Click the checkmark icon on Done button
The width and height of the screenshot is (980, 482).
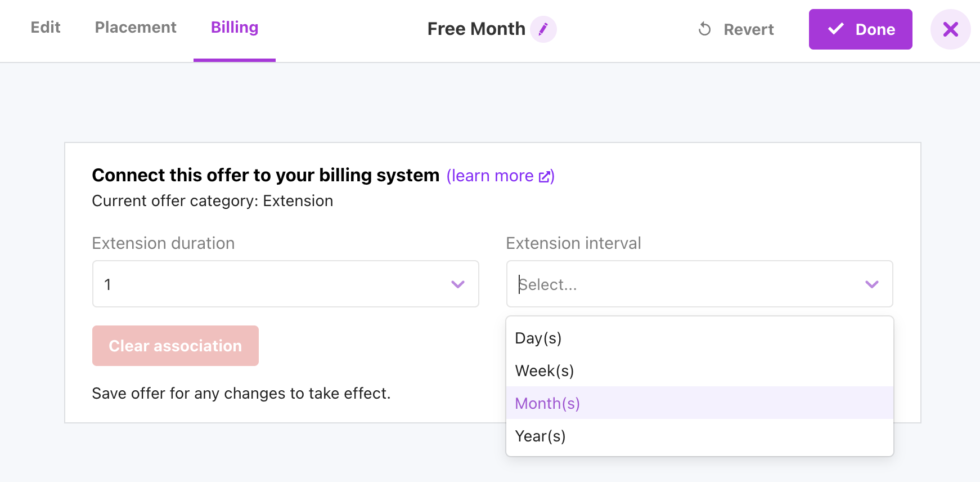click(x=836, y=29)
